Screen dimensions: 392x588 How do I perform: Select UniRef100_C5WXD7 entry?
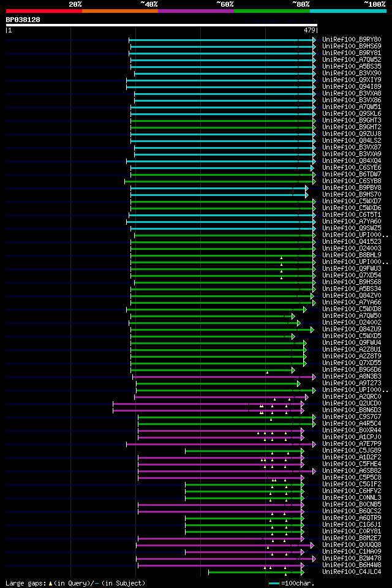click(x=352, y=202)
